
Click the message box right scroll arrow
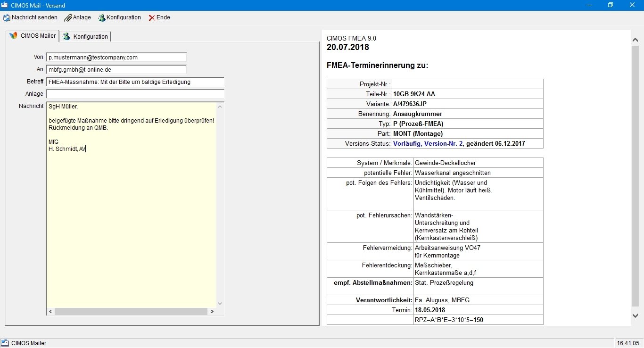tap(212, 312)
